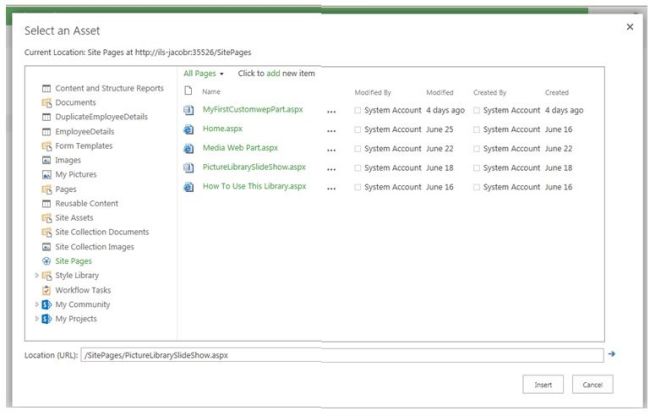The height and width of the screenshot is (416, 650).
Task: Open ellipsis menu for MyFirstCustomwepPart.aspx
Action: pyautogui.click(x=331, y=111)
